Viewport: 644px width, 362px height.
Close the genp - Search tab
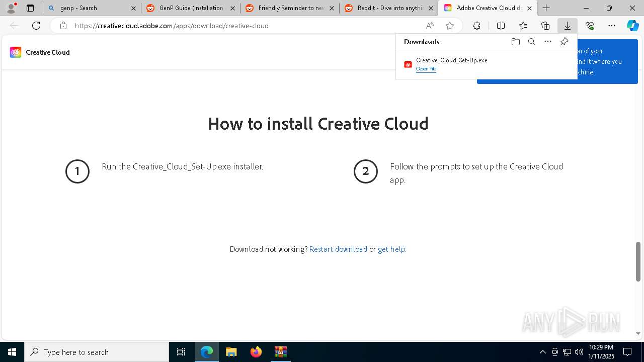133,8
